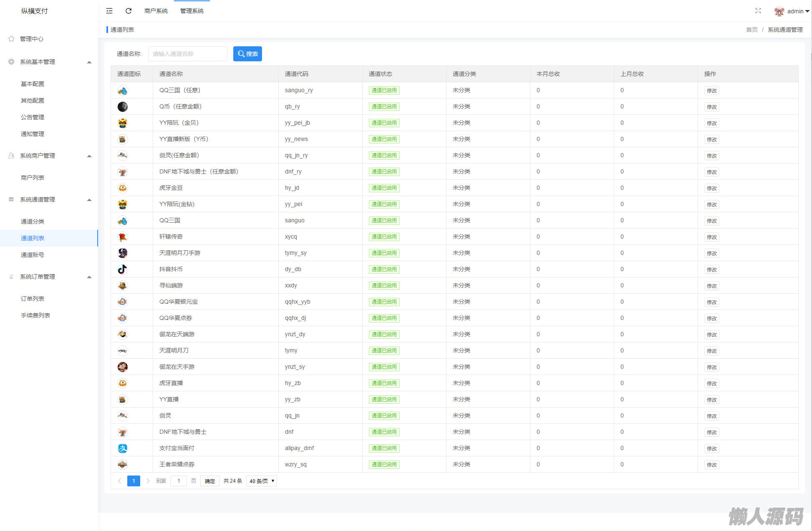Click next page arrow in pagination

tap(148, 481)
